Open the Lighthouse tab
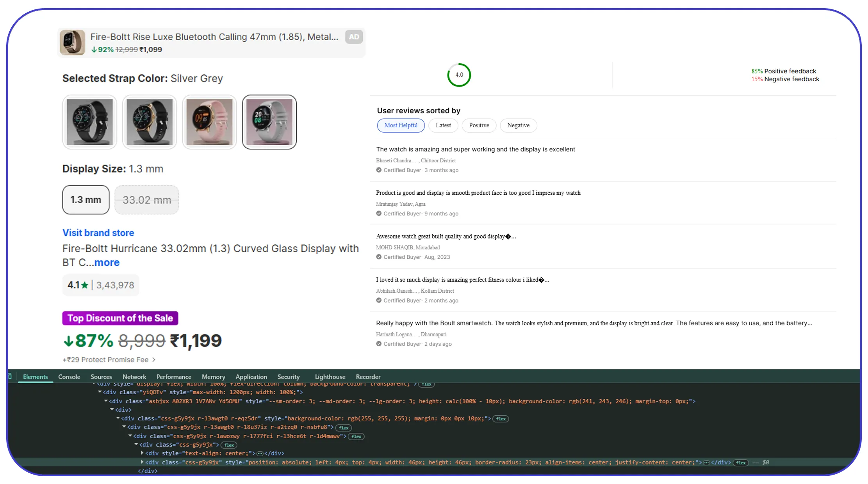The height and width of the screenshot is (484, 868). point(330,377)
